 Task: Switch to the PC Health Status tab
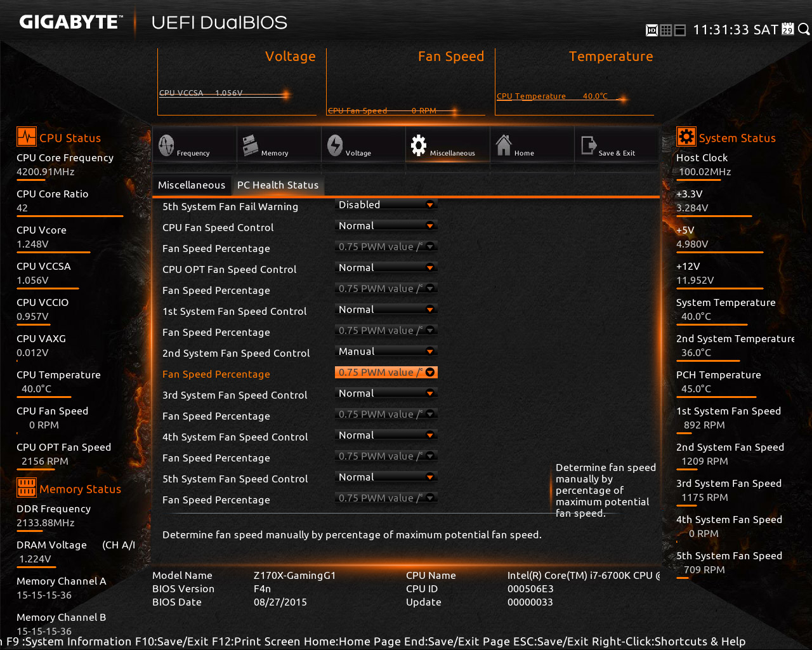pyautogui.click(x=278, y=185)
